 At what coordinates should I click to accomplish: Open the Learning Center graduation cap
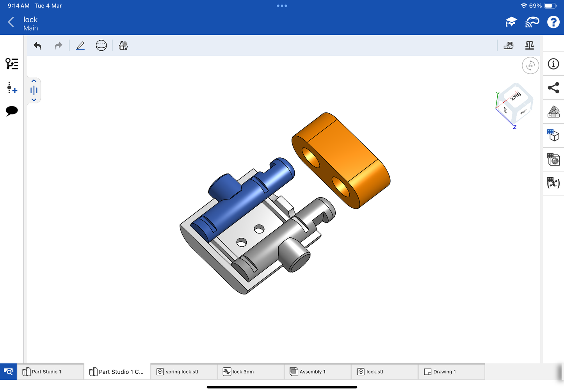[x=511, y=22]
